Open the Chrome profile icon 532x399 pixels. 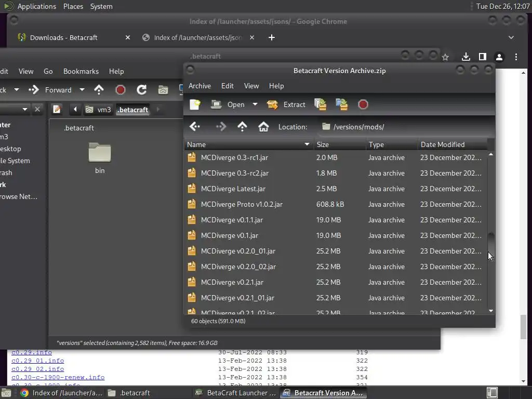click(499, 57)
